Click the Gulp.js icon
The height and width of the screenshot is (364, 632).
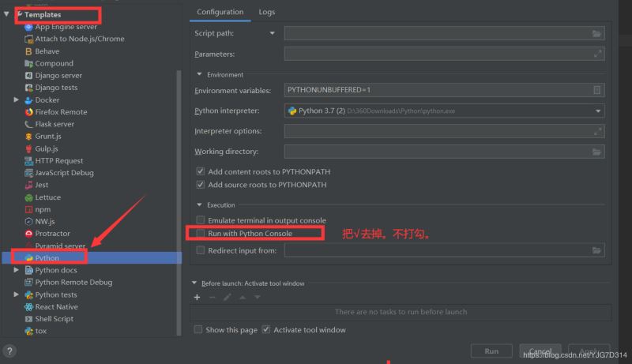pyautogui.click(x=28, y=149)
